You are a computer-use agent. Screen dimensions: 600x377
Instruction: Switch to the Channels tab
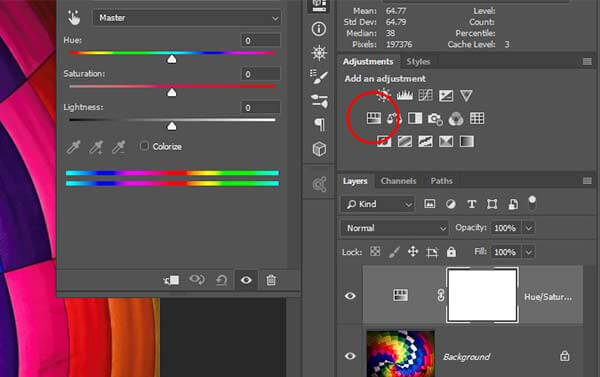pos(398,181)
